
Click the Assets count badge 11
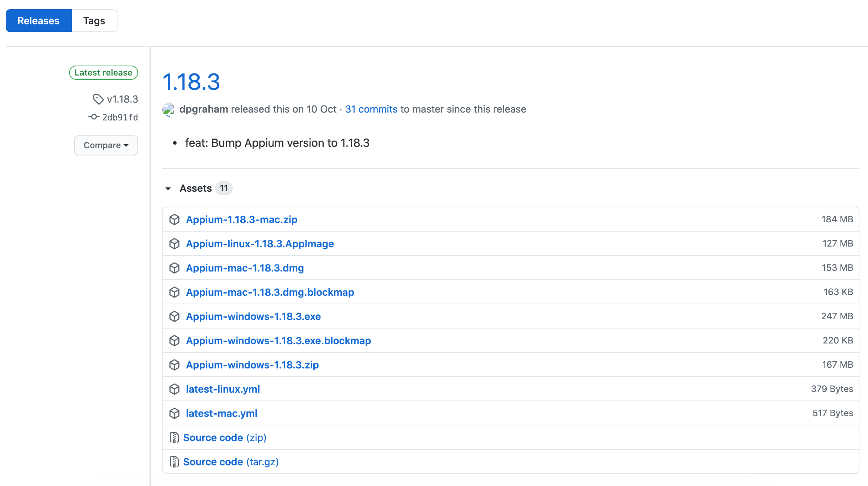(x=224, y=188)
